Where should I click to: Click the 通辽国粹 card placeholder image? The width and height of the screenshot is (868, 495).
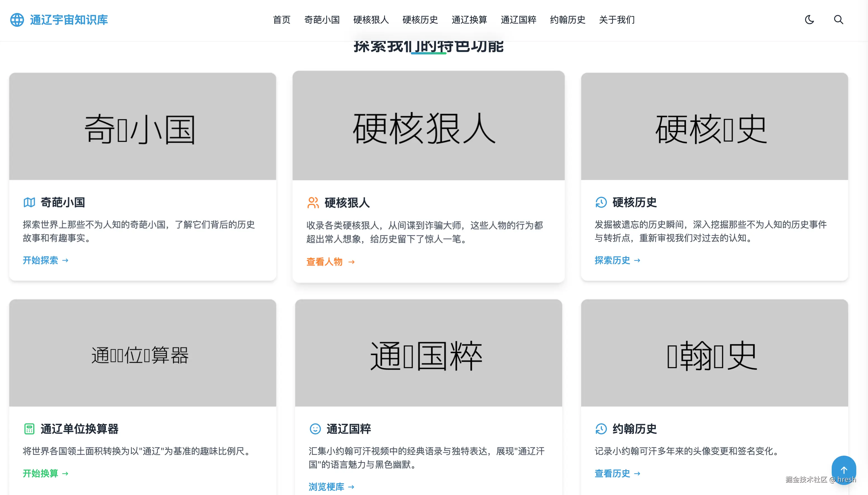click(x=428, y=353)
